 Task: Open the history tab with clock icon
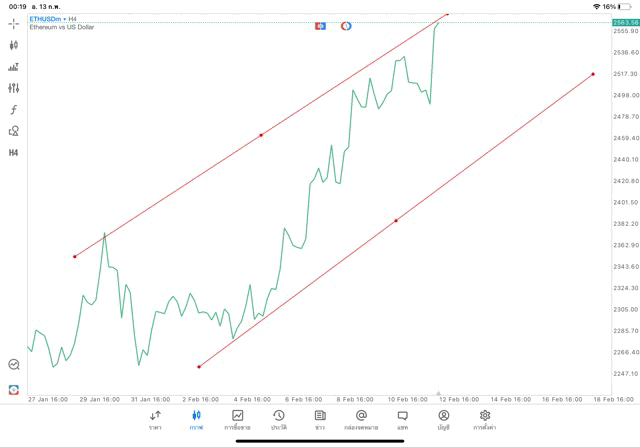click(278, 419)
